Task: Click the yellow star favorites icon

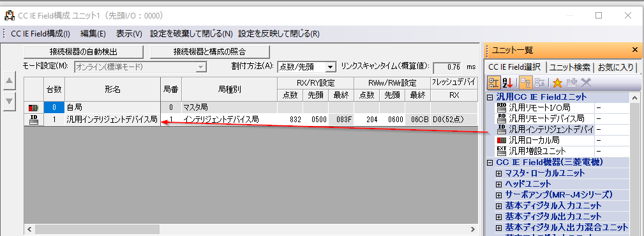Action: pos(557,83)
